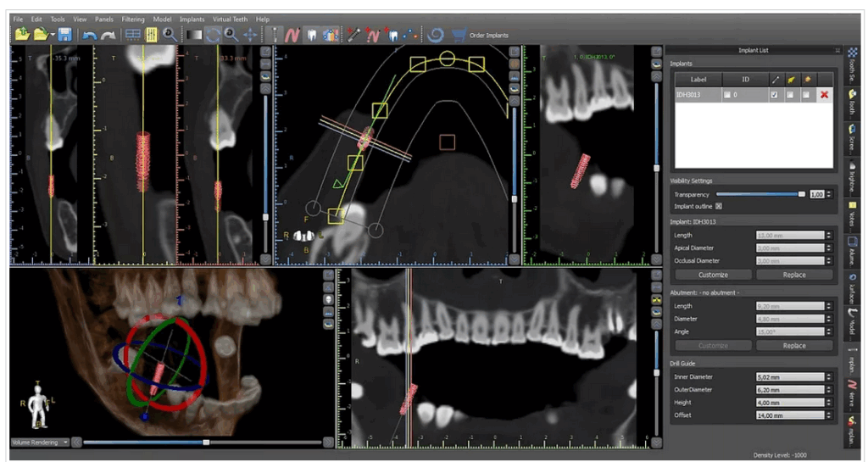
Task: Click the white tooth icon in toolbar
Action: (x=311, y=35)
